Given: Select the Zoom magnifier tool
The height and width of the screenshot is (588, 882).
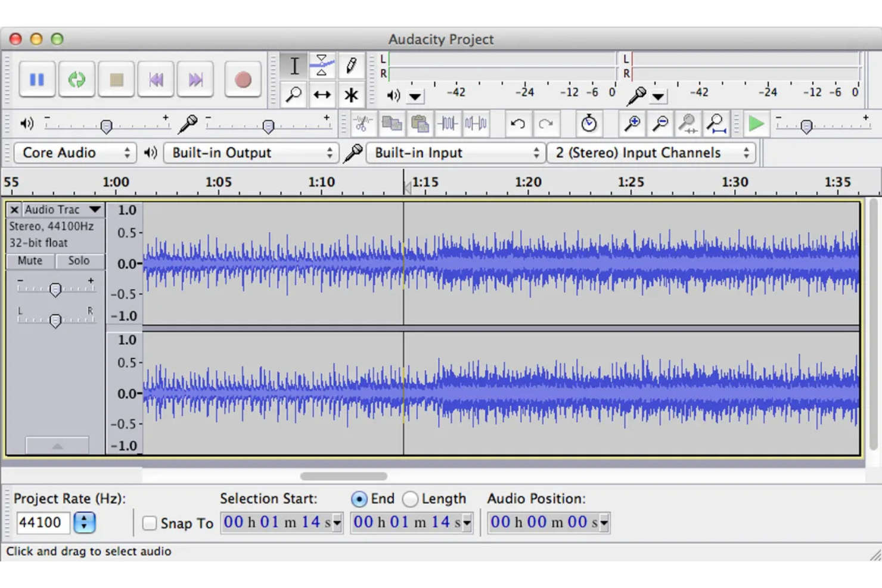Looking at the screenshot, I should pos(294,95).
